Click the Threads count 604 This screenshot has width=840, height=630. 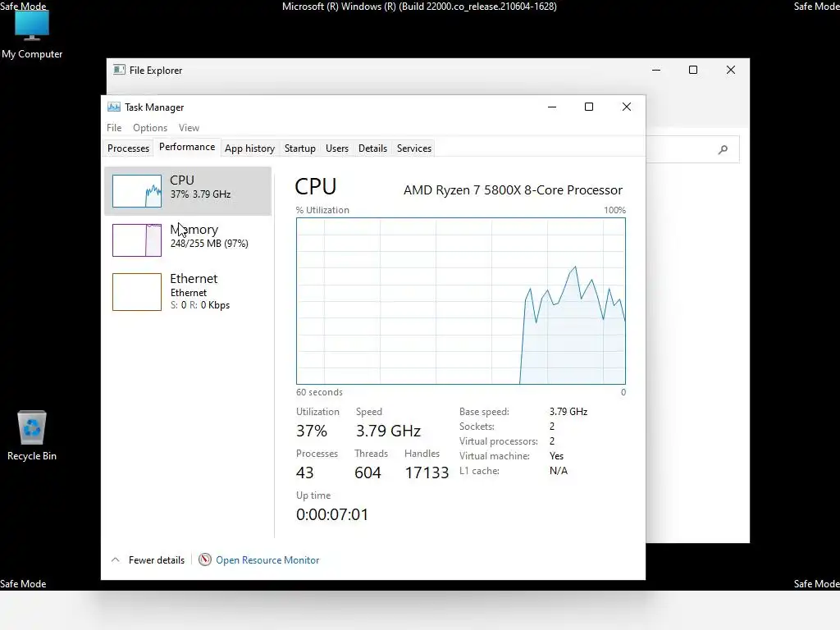click(x=367, y=472)
